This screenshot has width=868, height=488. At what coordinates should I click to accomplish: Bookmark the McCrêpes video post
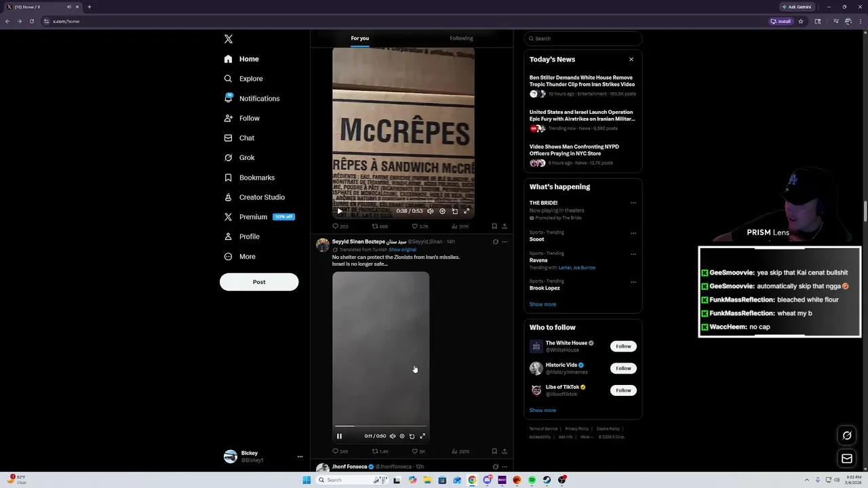[494, 226]
